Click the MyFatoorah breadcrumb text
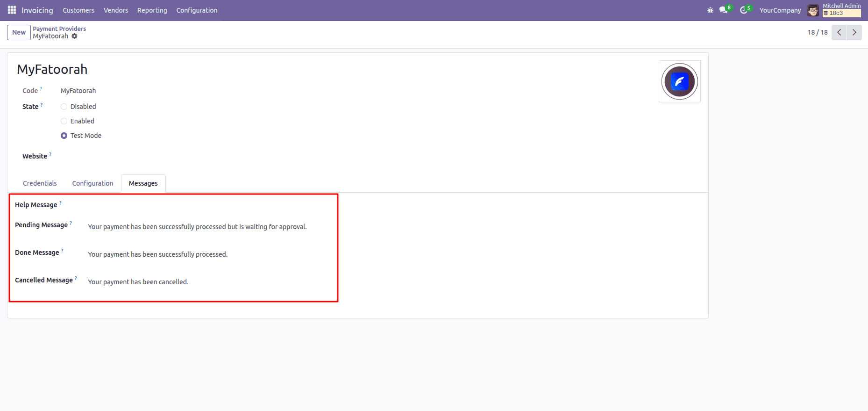The width and height of the screenshot is (868, 411). coord(50,36)
